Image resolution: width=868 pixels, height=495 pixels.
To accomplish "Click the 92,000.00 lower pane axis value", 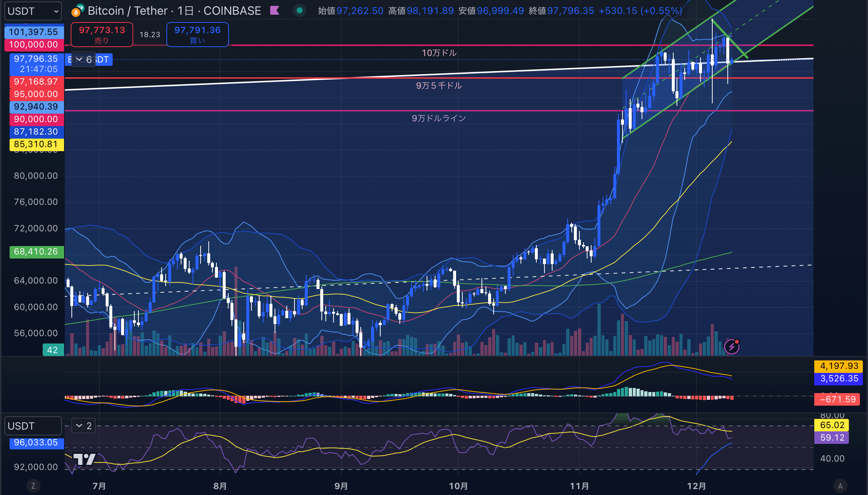I will click(36, 467).
